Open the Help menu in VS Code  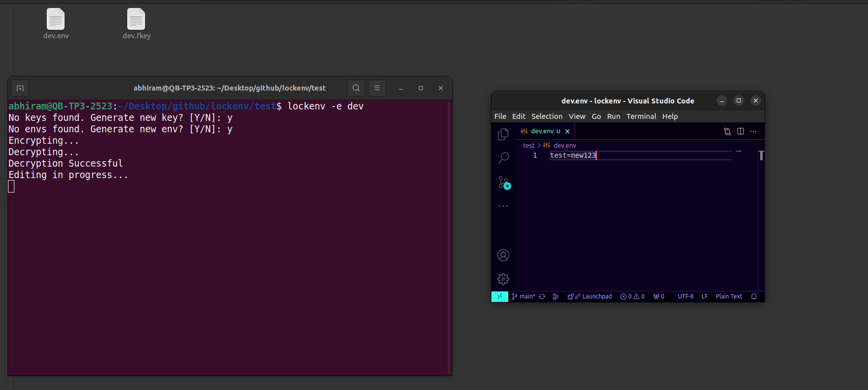[x=670, y=116]
